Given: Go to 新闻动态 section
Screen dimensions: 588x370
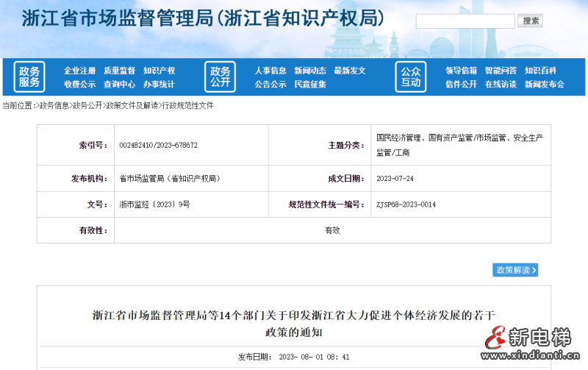Looking at the screenshot, I should [310, 71].
